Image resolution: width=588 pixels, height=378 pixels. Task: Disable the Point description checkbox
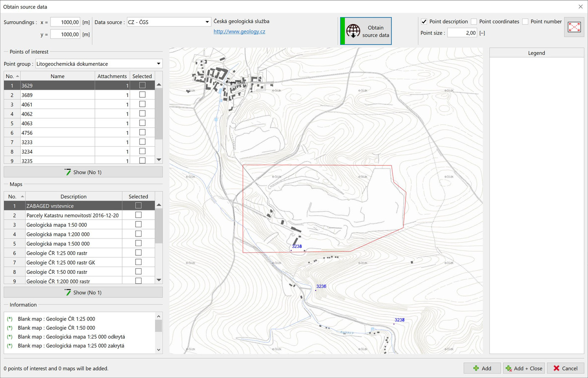(x=424, y=22)
